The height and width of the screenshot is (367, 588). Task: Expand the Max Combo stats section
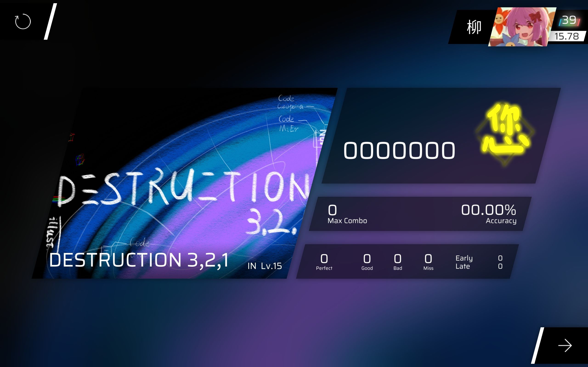[x=347, y=213]
